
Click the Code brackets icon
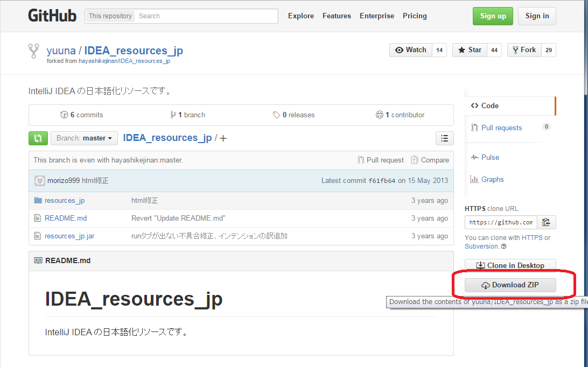(474, 105)
